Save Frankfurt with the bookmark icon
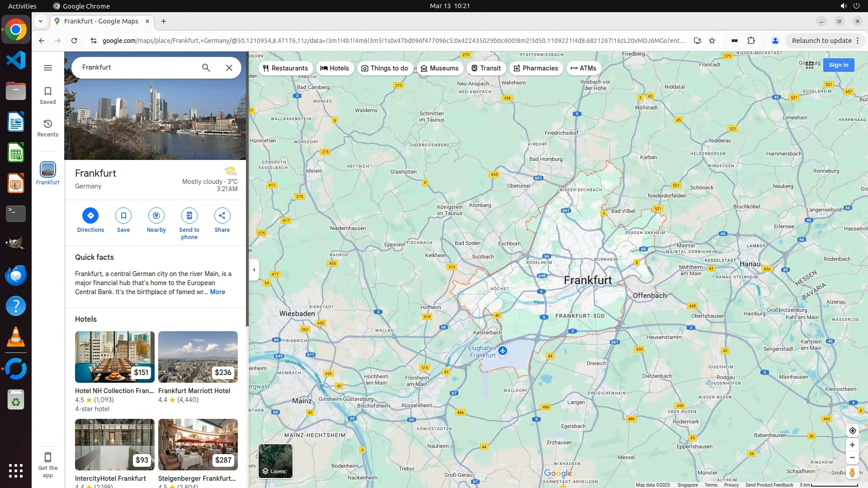This screenshot has width=868, height=488. tap(123, 216)
